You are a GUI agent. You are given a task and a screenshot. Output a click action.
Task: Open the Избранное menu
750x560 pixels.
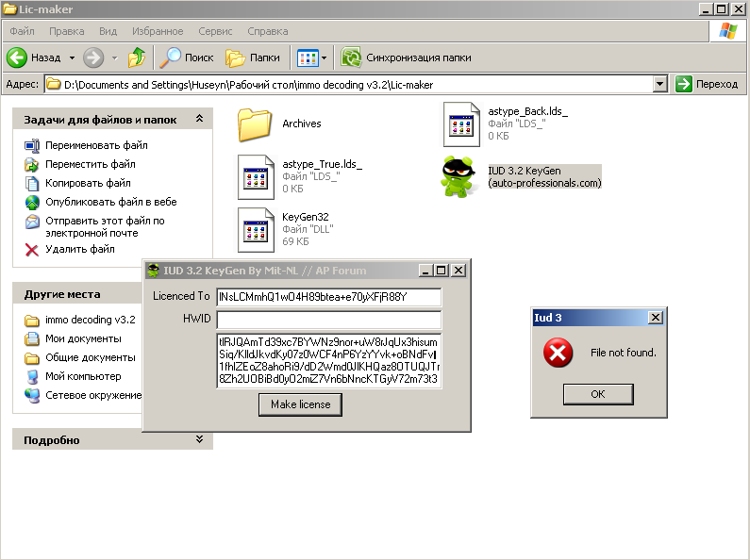click(158, 31)
